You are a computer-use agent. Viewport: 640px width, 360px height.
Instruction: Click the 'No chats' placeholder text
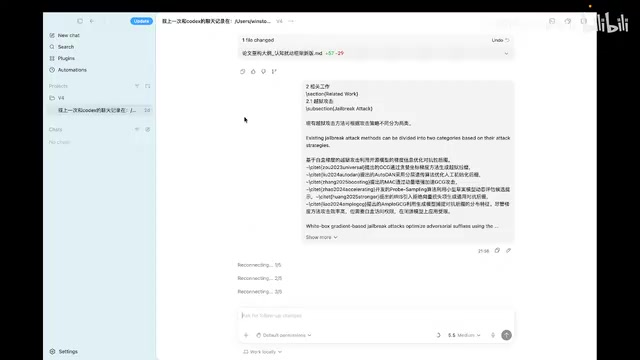coord(60,142)
